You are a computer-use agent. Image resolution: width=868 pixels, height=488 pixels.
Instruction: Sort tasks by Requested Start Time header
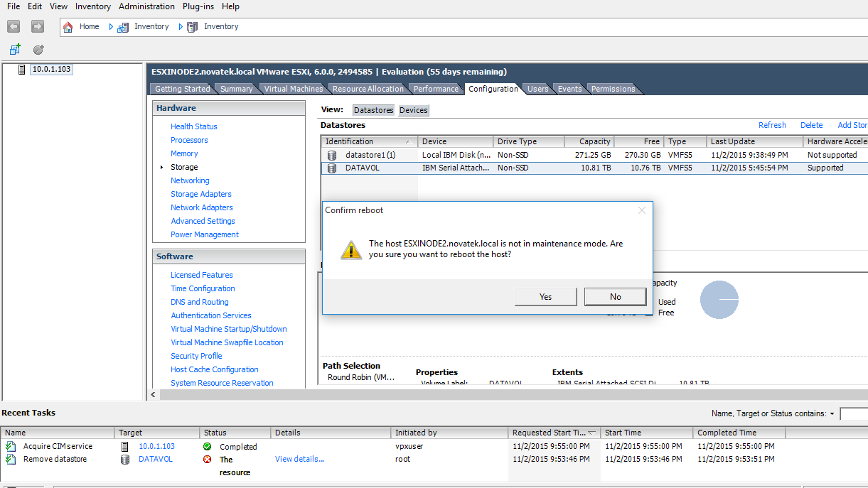point(554,433)
